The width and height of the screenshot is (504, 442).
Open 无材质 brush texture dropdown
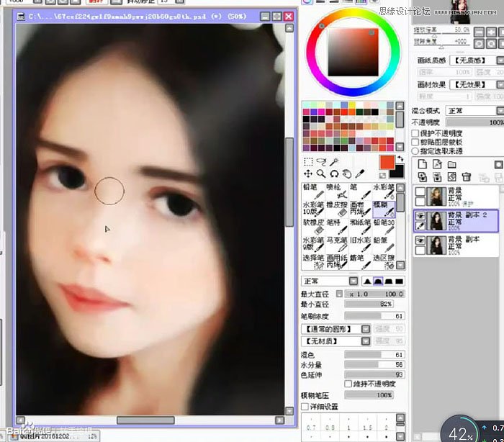366,340
